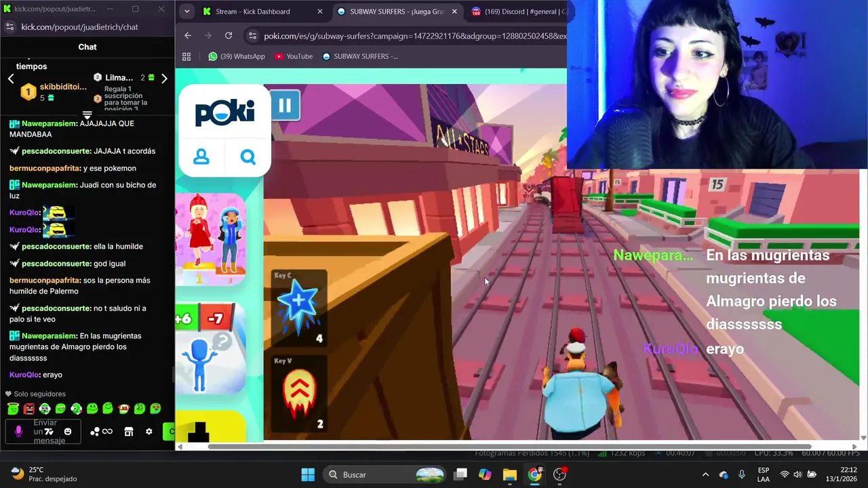Click Naweparasiem in Juadi con su bicho message
868x488 pixels.
[50, 185]
